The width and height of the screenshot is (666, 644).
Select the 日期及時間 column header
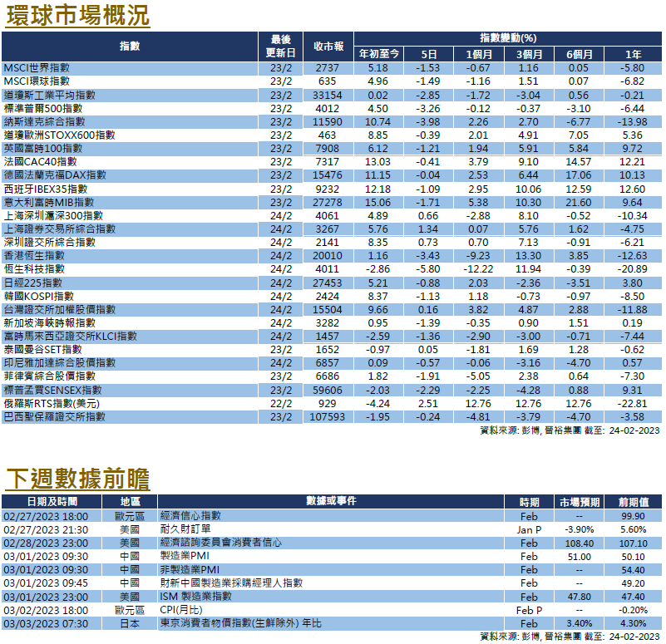pos(52,501)
